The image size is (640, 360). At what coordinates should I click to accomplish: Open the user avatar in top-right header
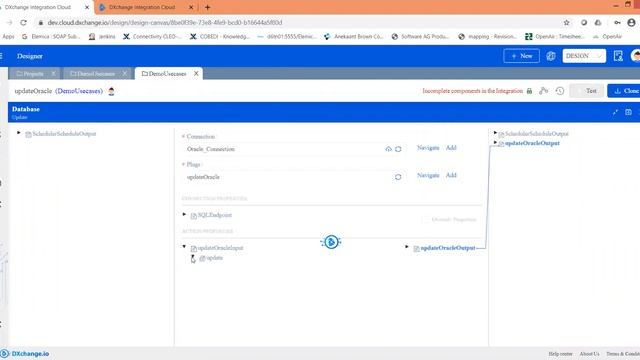click(635, 56)
